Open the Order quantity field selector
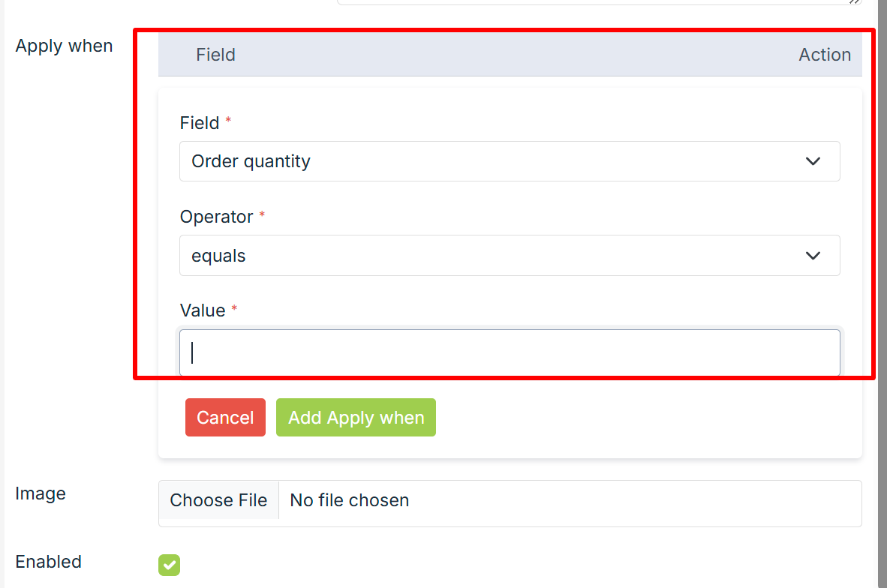 coord(495,161)
